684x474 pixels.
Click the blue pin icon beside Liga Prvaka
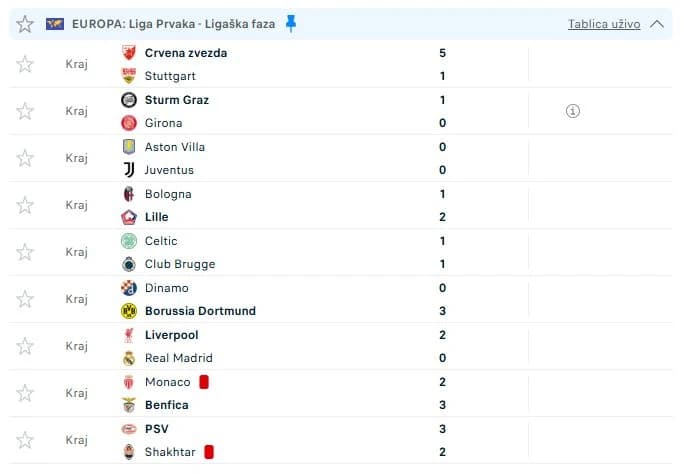(291, 23)
